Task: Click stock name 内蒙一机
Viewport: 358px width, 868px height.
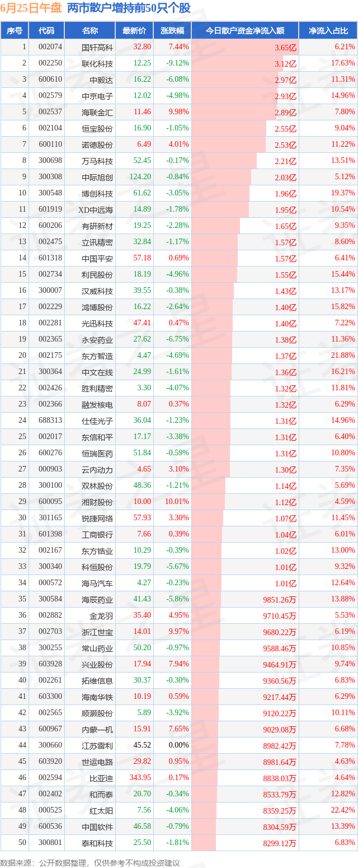Action: click(97, 730)
